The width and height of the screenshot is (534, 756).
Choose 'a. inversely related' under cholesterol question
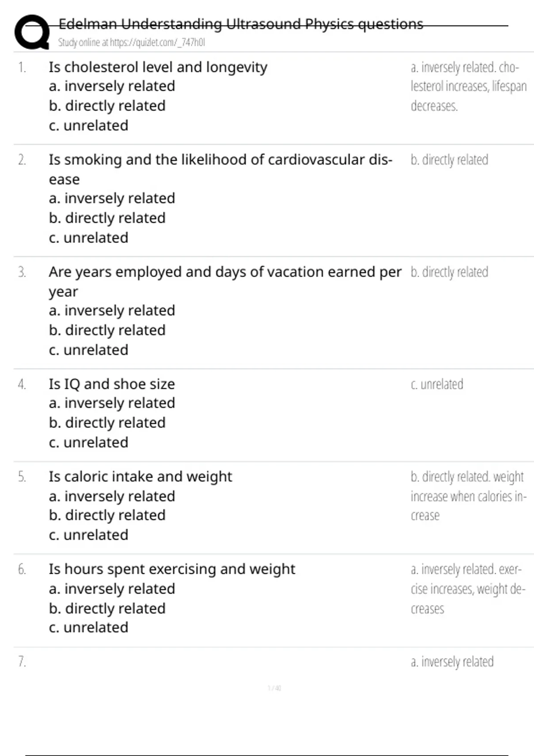pos(112,86)
